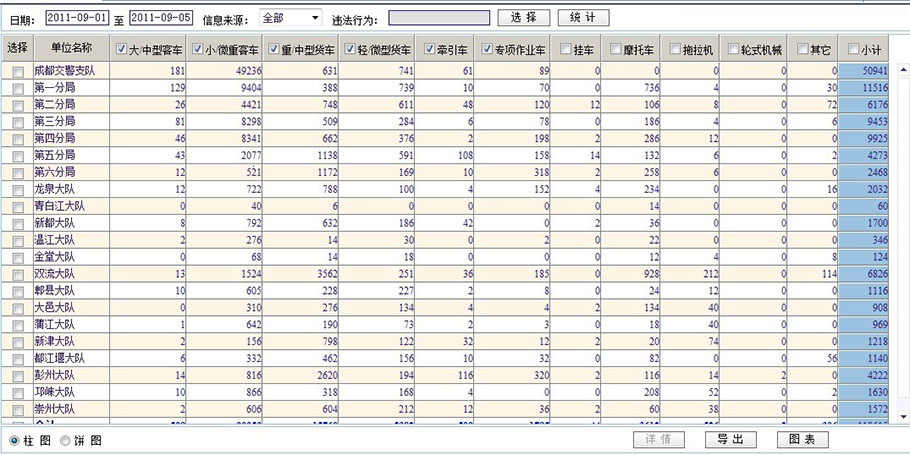Select the 第三分局 row checkbox
This screenshot has height=455, width=910.
pos(18,122)
